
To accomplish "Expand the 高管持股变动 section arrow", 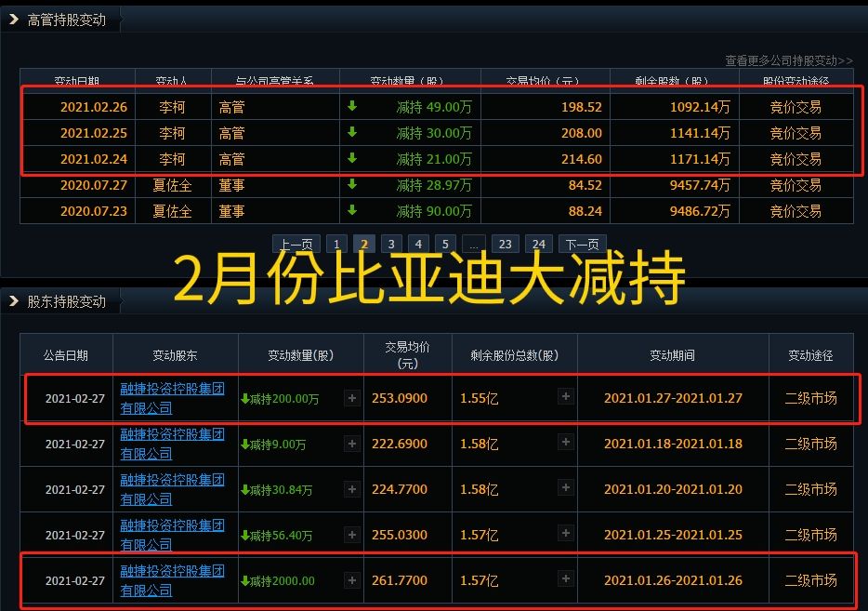I will click(14, 20).
